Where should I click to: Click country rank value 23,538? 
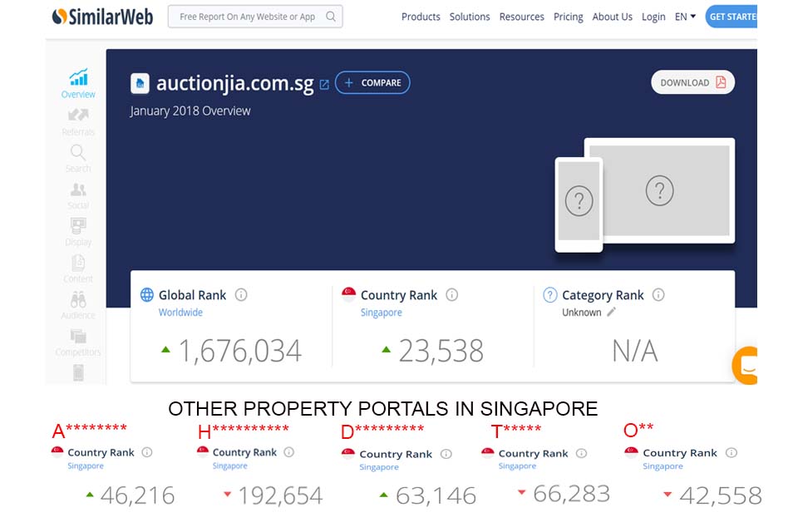coord(441,351)
